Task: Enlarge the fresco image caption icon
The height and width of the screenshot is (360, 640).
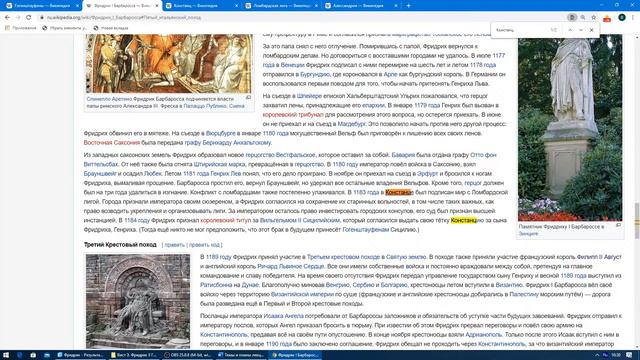Action: click(x=248, y=98)
